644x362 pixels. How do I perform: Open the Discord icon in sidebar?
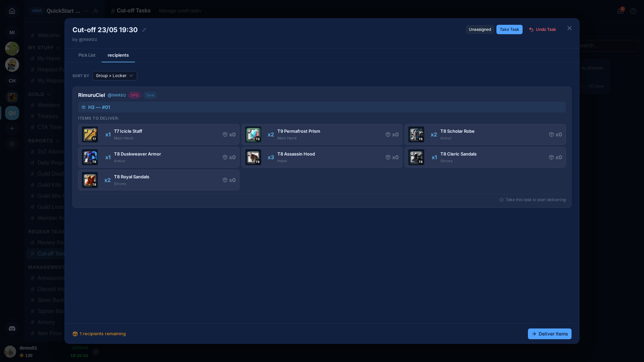coord(12,328)
